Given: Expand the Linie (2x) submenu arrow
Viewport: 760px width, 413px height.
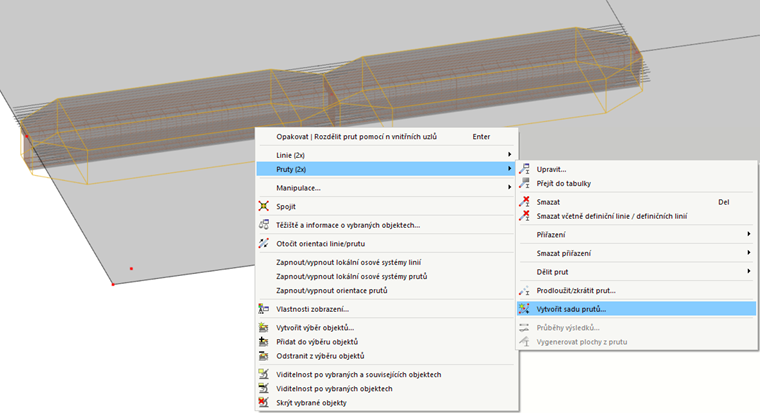Looking at the screenshot, I should pos(509,154).
